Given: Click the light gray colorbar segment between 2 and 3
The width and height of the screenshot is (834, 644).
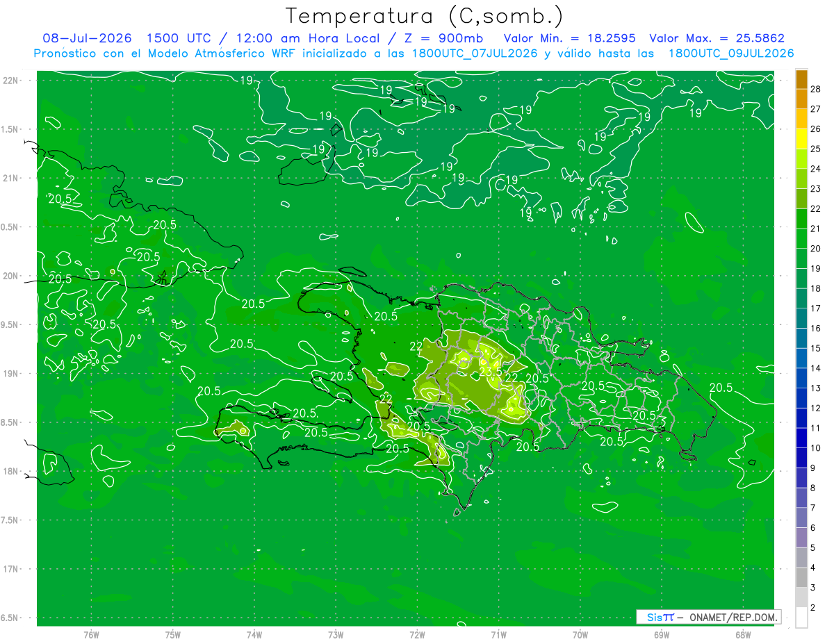Looking at the screenshot, I should pyautogui.click(x=801, y=597).
